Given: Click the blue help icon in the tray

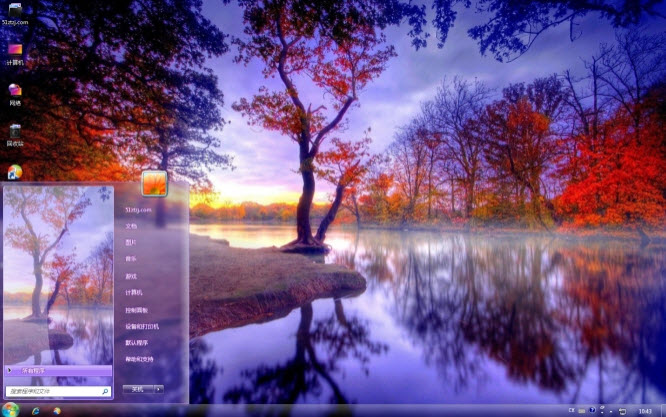Looking at the screenshot, I should click(x=592, y=410).
